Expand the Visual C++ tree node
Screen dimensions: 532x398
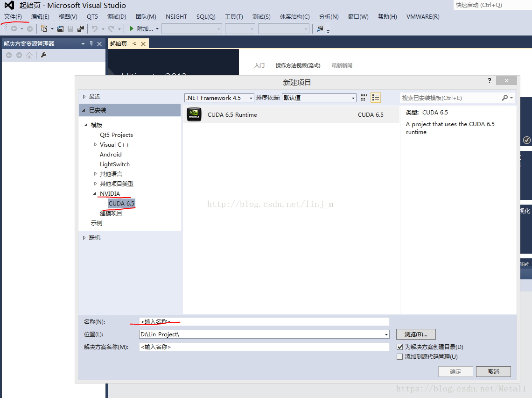tap(95, 145)
